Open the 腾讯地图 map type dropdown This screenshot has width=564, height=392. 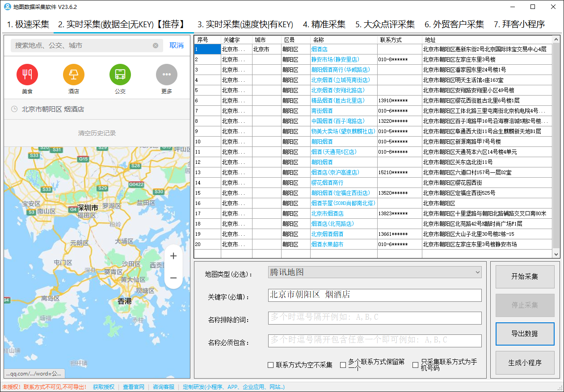pyautogui.click(x=375, y=272)
